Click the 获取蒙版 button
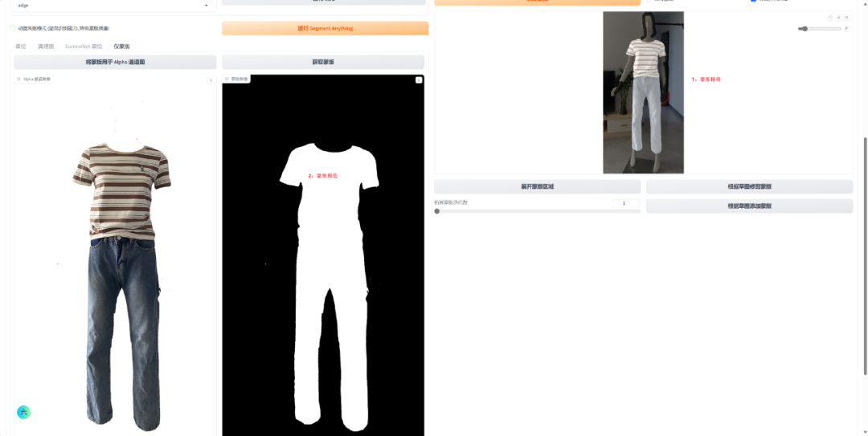This screenshot has width=868, height=436. (323, 62)
